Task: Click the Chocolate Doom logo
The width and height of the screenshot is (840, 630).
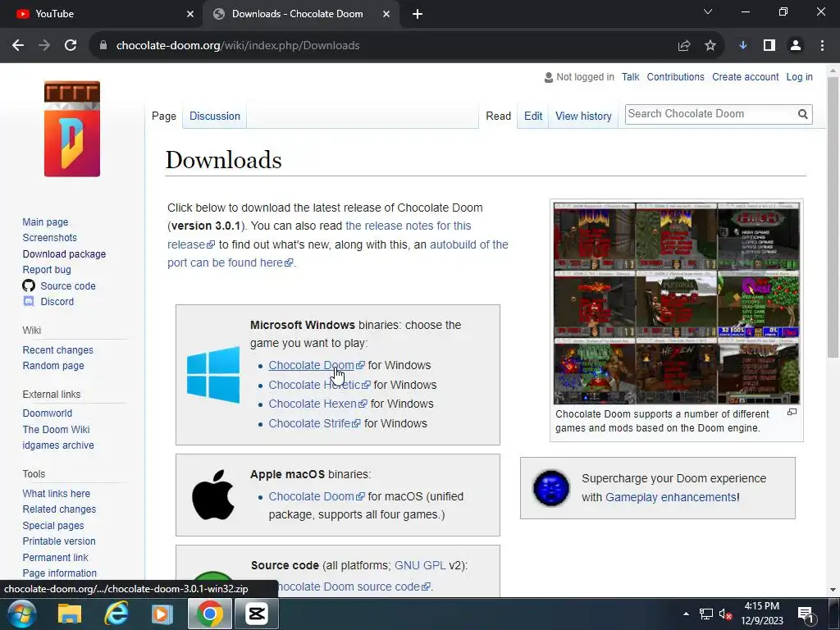Action: [x=72, y=129]
